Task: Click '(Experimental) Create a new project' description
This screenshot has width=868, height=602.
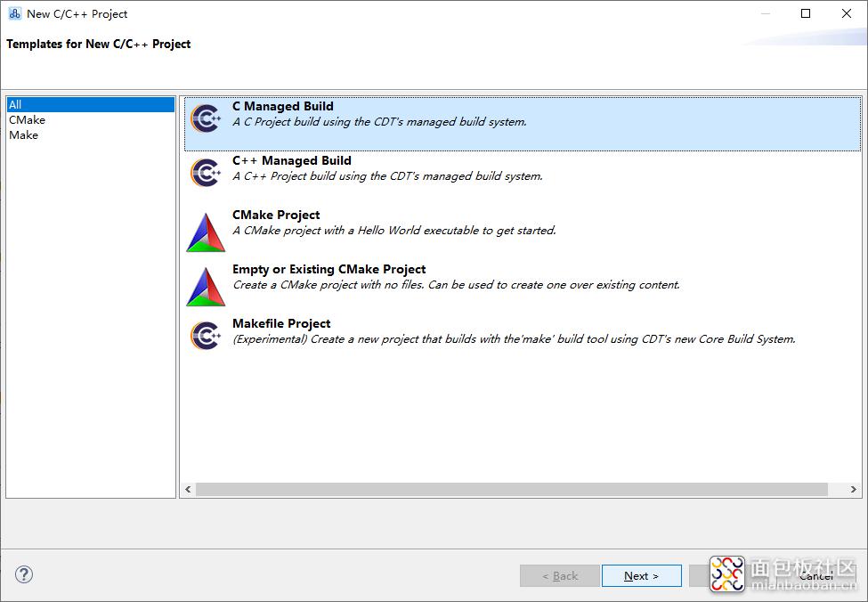Action: point(514,339)
